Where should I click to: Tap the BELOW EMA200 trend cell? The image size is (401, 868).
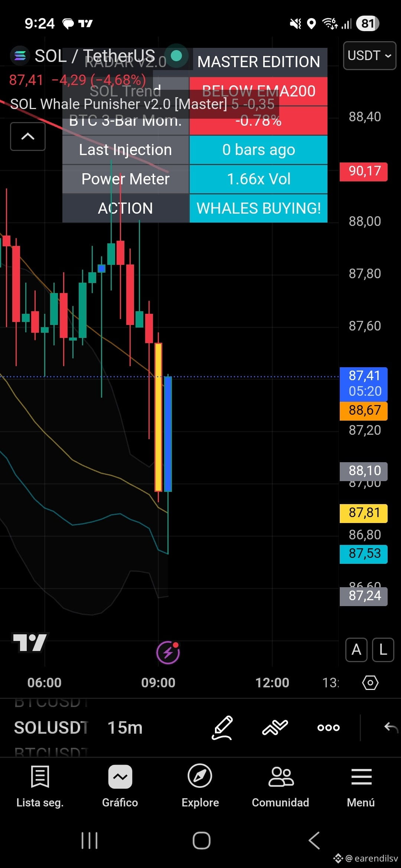258,91
